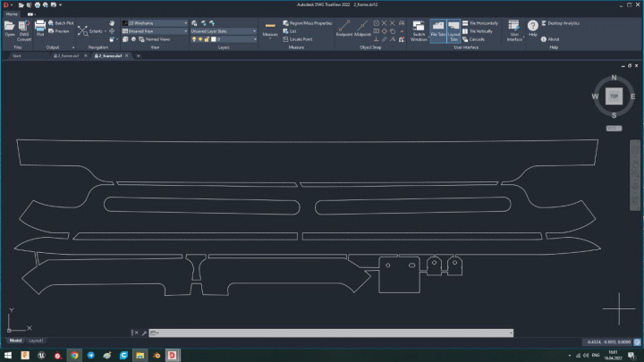This screenshot has width=644, height=362.
Task: Expand the quick access toolbar customize arrow
Action: click(61, 5)
